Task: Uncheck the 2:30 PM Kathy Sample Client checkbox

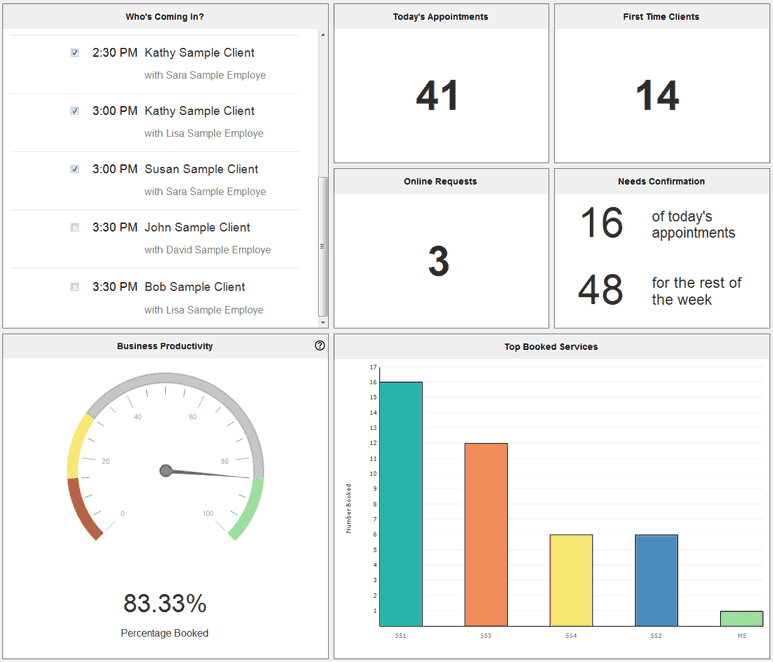Action: coord(75,53)
